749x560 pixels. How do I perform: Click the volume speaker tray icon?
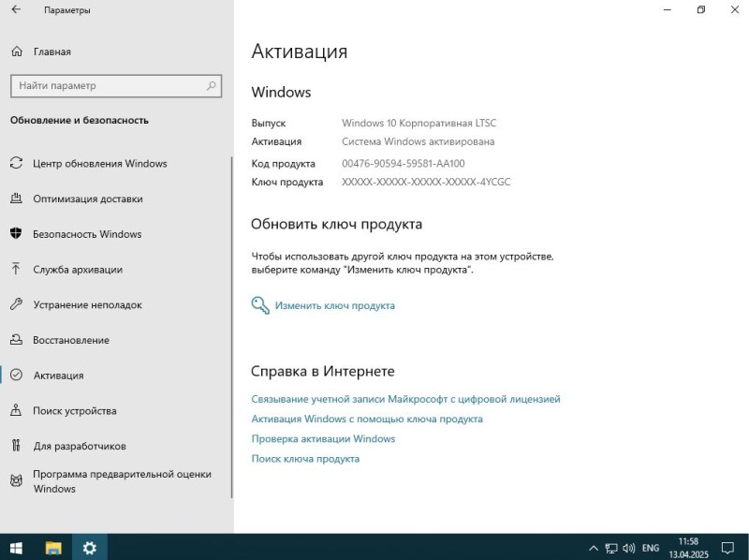coord(629,548)
